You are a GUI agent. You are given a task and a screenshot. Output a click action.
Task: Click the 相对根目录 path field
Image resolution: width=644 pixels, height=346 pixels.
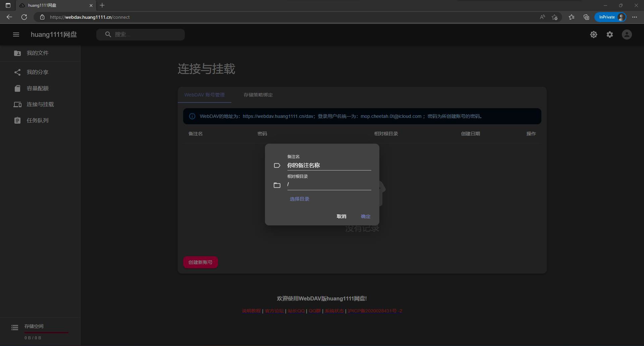click(x=329, y=185)
